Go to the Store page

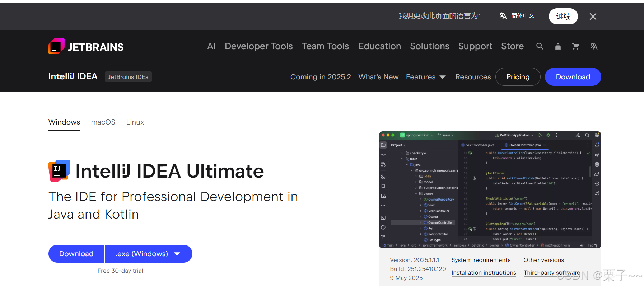click(x=513, y=46)
